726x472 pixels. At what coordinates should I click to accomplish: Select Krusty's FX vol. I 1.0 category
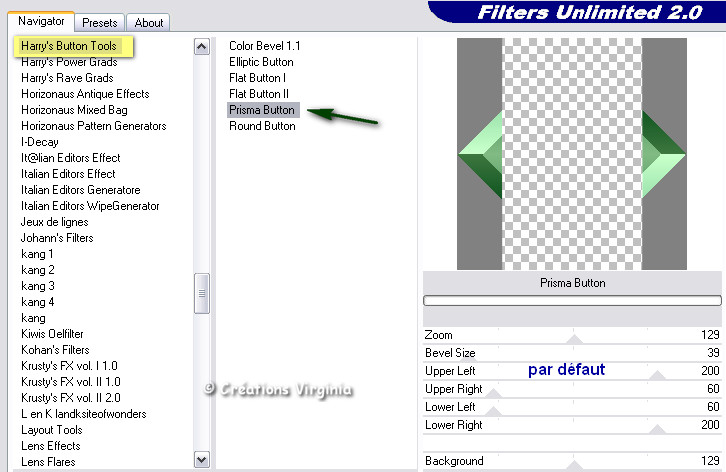(x=69, y=366)
